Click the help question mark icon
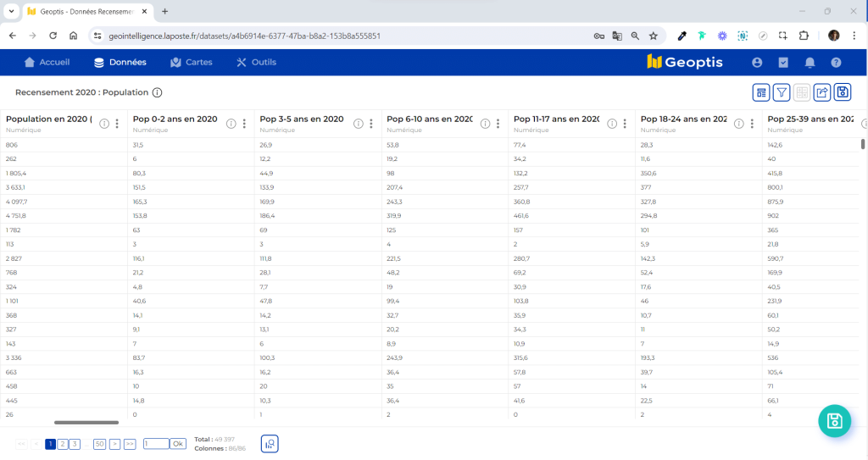868x460 pixels. [836, 63]
